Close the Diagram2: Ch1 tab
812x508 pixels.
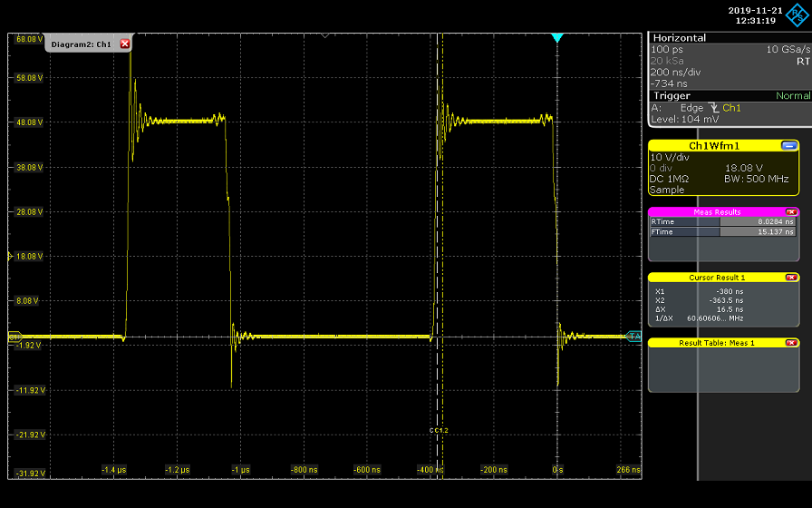[x=125, y=44]
